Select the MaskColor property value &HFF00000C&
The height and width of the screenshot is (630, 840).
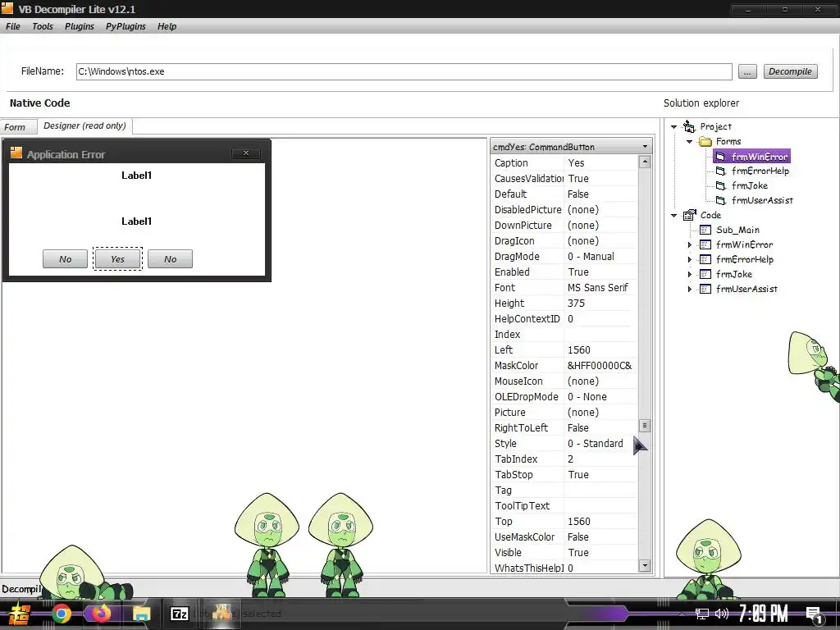point(600,365)
